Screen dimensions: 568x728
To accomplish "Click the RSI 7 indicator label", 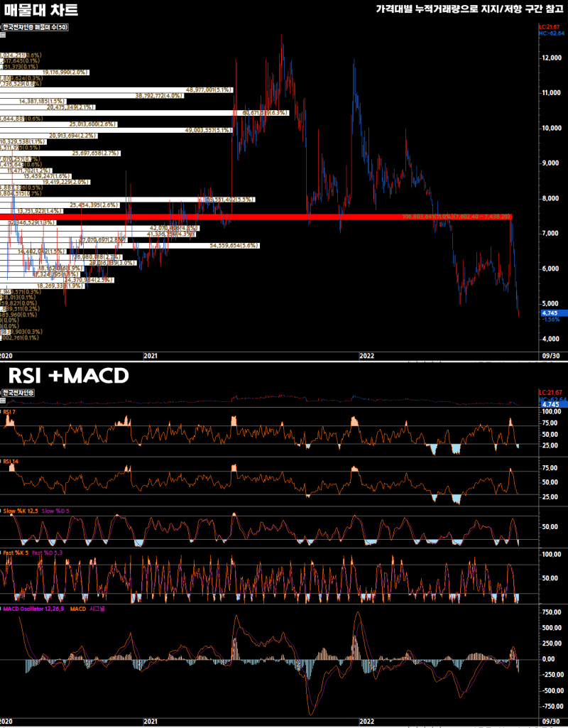I will [x=9, y=412].
